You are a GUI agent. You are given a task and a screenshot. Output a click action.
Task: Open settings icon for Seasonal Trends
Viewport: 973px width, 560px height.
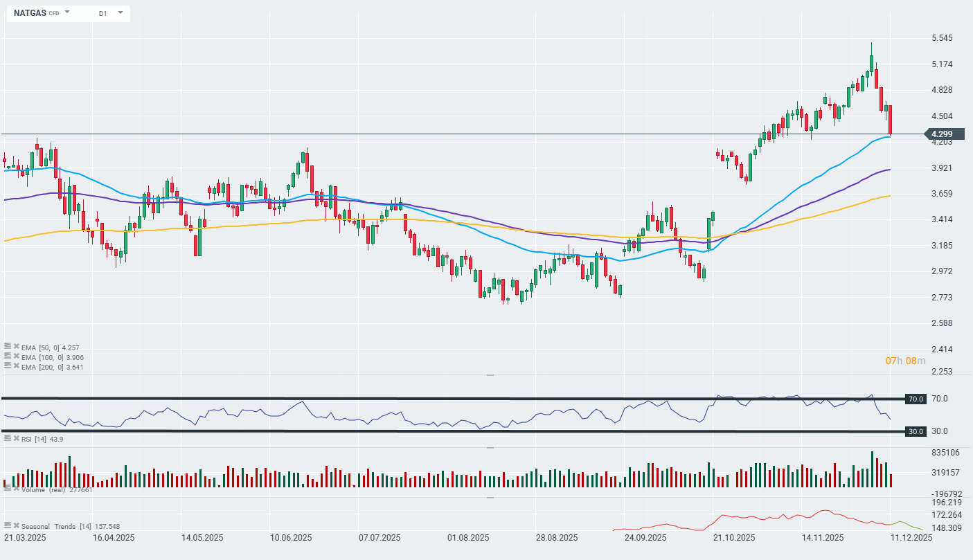click(8, 526)
